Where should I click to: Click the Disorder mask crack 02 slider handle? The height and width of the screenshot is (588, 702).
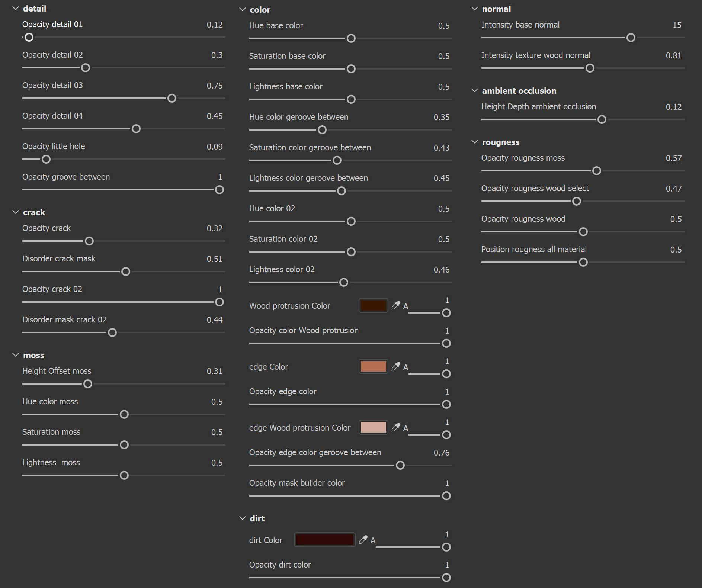[x=112, y=332]
